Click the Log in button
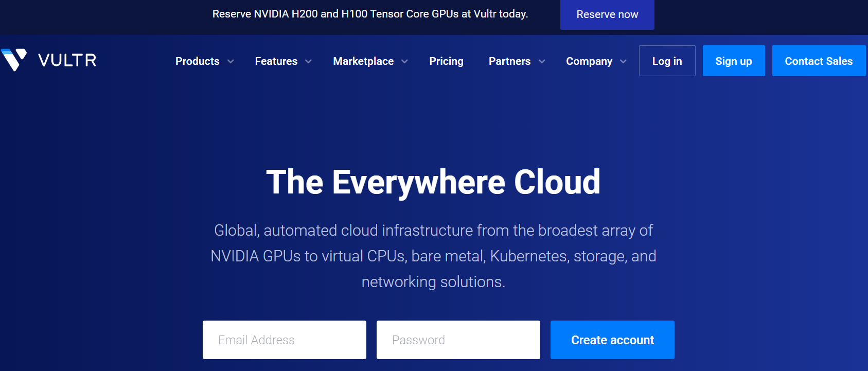 pyautogui.click(x=667, y=61)
